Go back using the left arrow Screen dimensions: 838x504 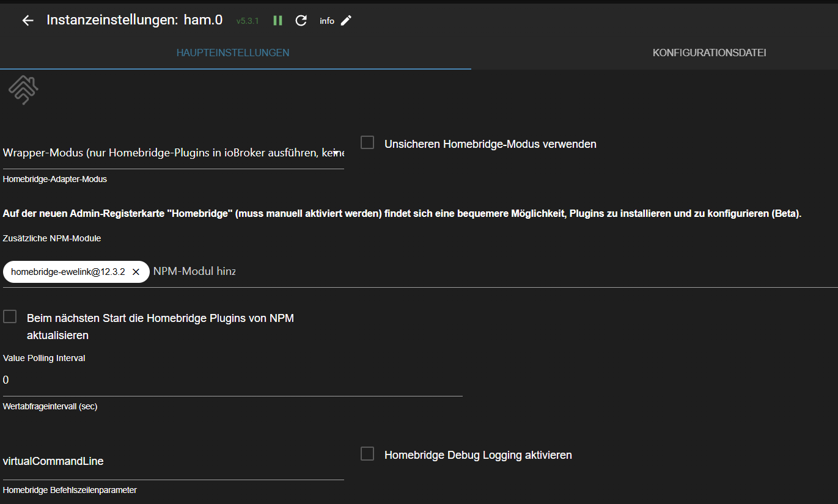click(x=28, y=21)
